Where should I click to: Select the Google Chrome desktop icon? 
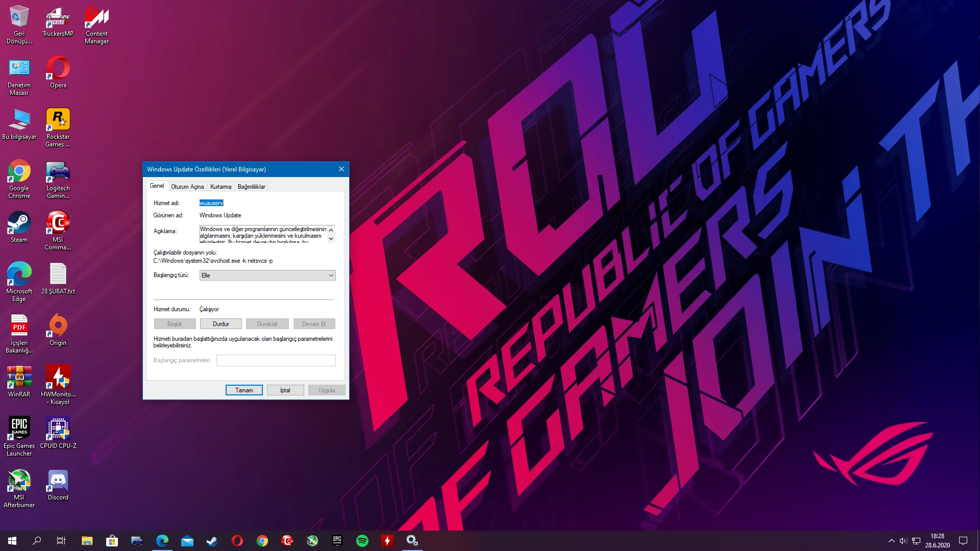pyautogui.click(x=19, y=179)
